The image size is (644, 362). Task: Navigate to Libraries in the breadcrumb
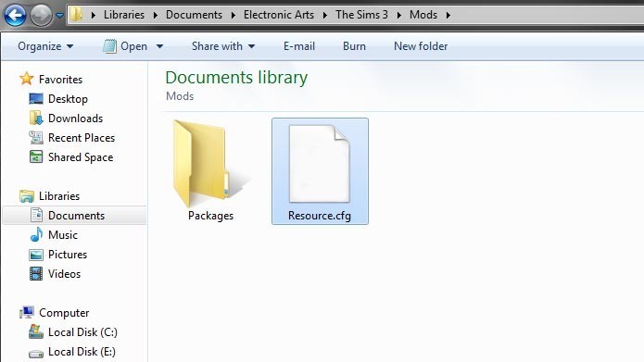pos(124,15)
